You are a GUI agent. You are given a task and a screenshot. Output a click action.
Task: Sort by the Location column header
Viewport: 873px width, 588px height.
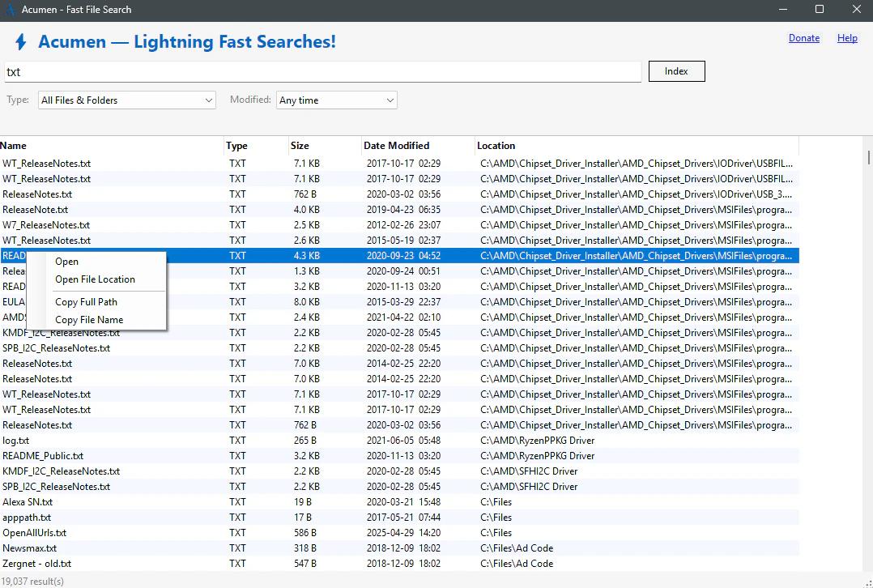tap(637, 146)
